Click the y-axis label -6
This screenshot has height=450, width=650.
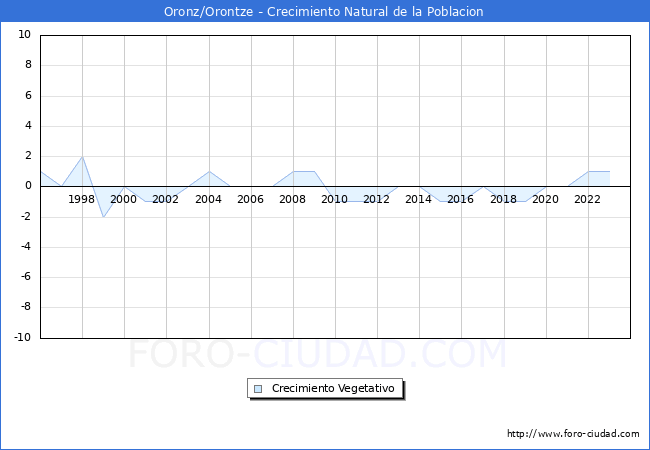click(x=26, y=277)
